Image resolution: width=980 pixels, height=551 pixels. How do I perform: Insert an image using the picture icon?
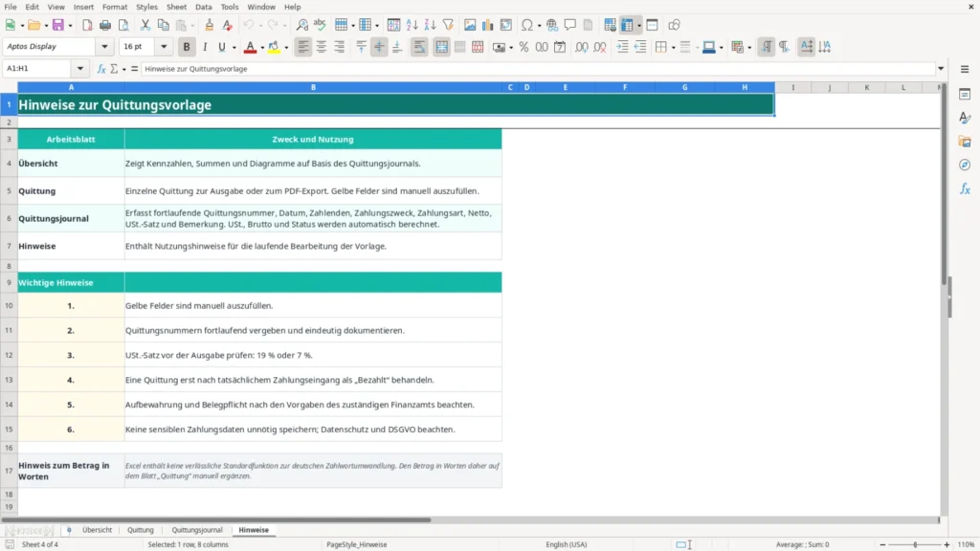(x=469, y=25)
